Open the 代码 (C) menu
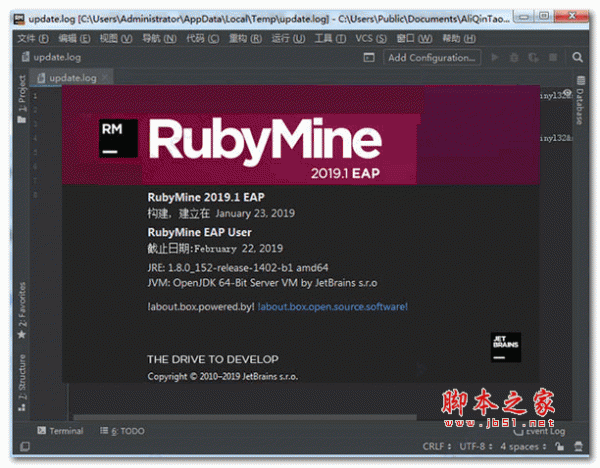This screenshot has height=468, width=600. tap(202, 39)
